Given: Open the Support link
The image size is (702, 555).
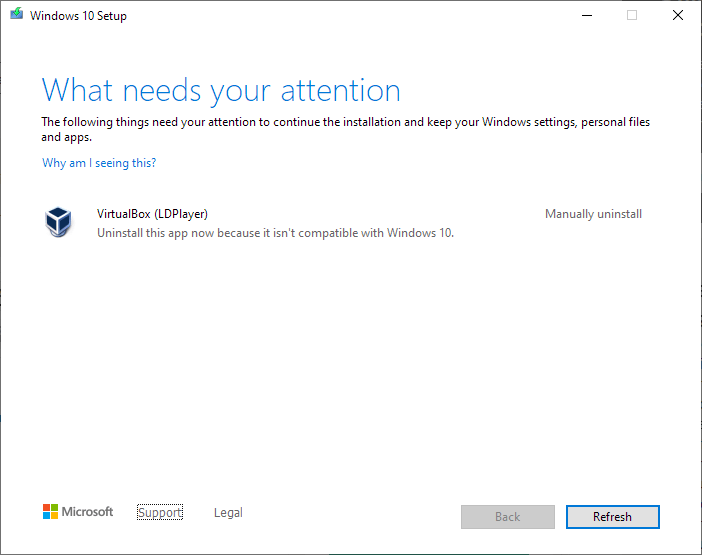Looking at the screenshot, I should click(x=160, y=512).
